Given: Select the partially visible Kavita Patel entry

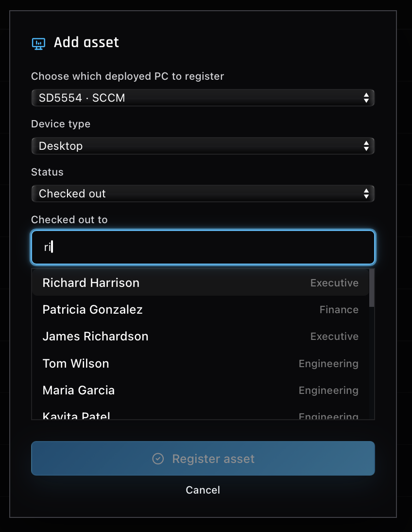Looking at the screenshot, I should [x=200, y=414].
